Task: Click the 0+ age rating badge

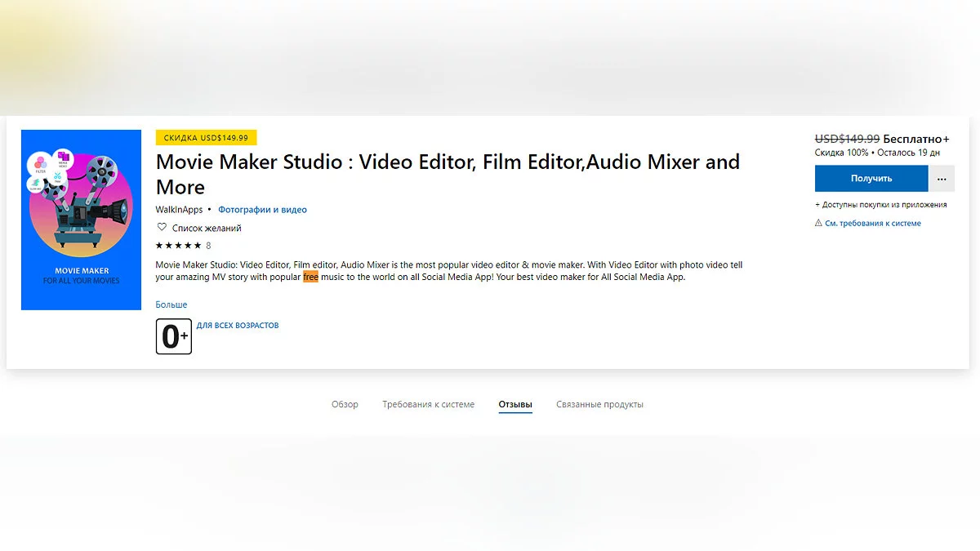Action: pos(174,336)
